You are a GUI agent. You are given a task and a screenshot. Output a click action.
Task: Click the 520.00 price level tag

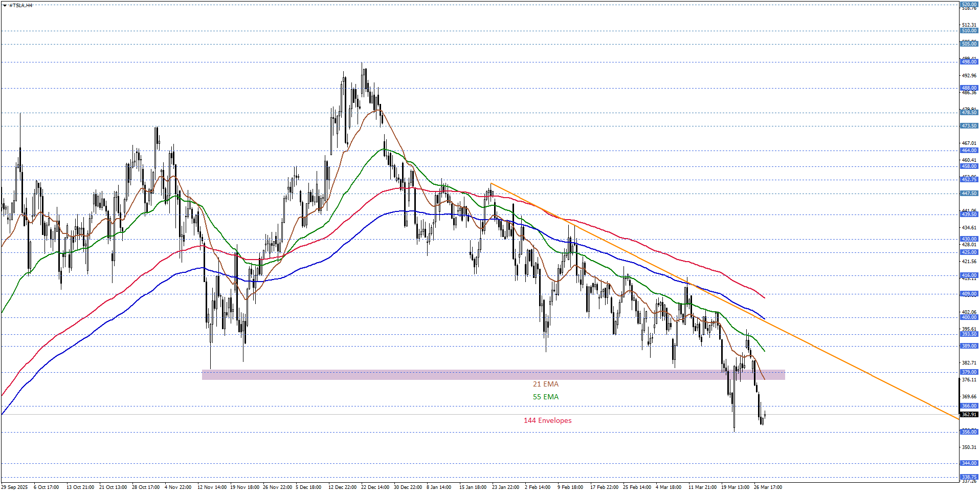pyautogui.click(x=969, y=4)
